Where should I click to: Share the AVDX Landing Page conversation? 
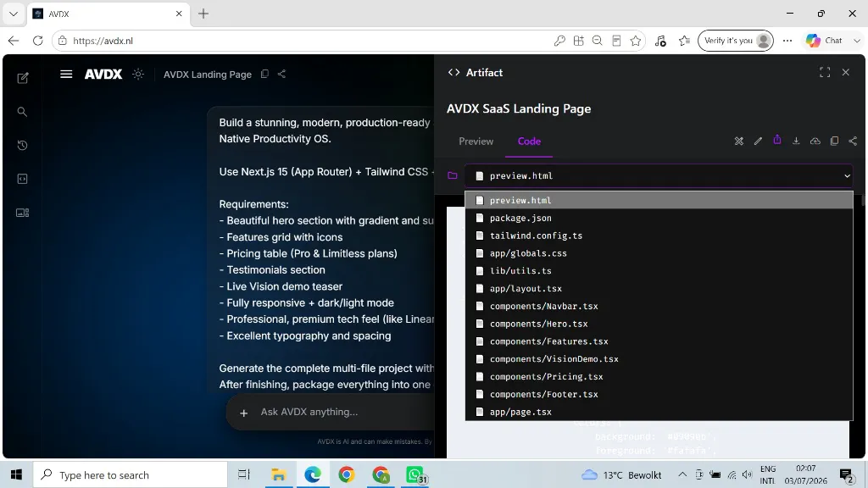coord(281,74)
